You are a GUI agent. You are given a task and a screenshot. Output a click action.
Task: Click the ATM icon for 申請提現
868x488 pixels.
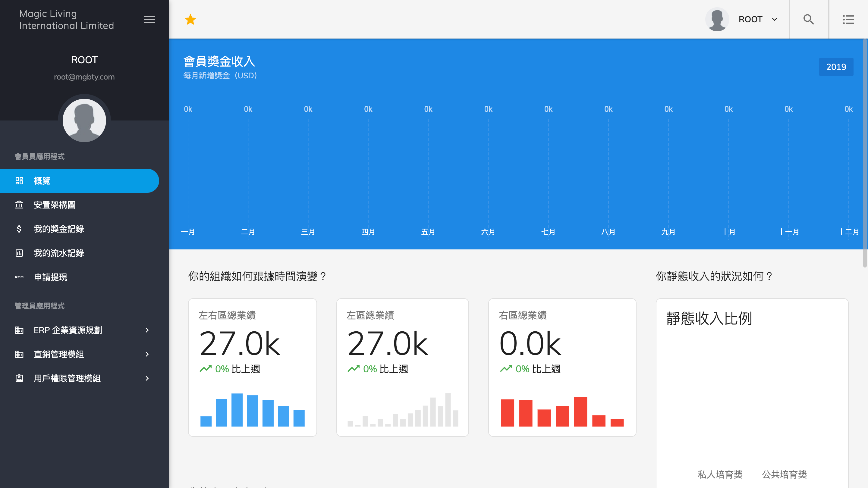[19, 277]
